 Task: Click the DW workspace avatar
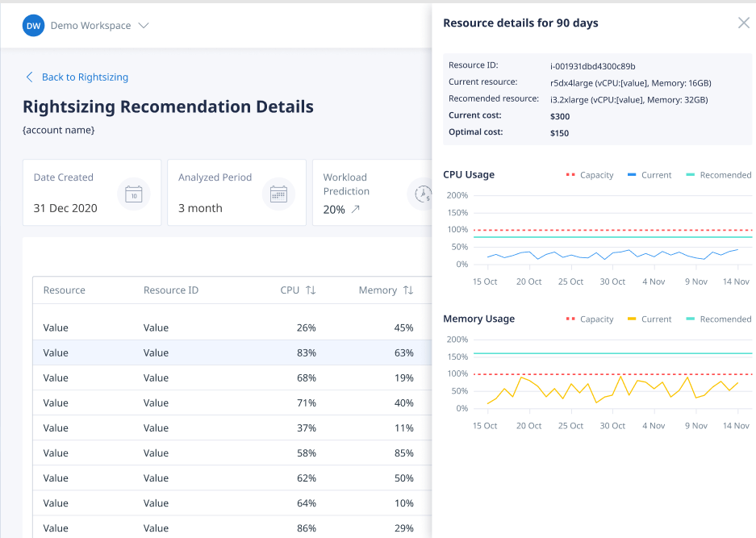tap(33, 26)
